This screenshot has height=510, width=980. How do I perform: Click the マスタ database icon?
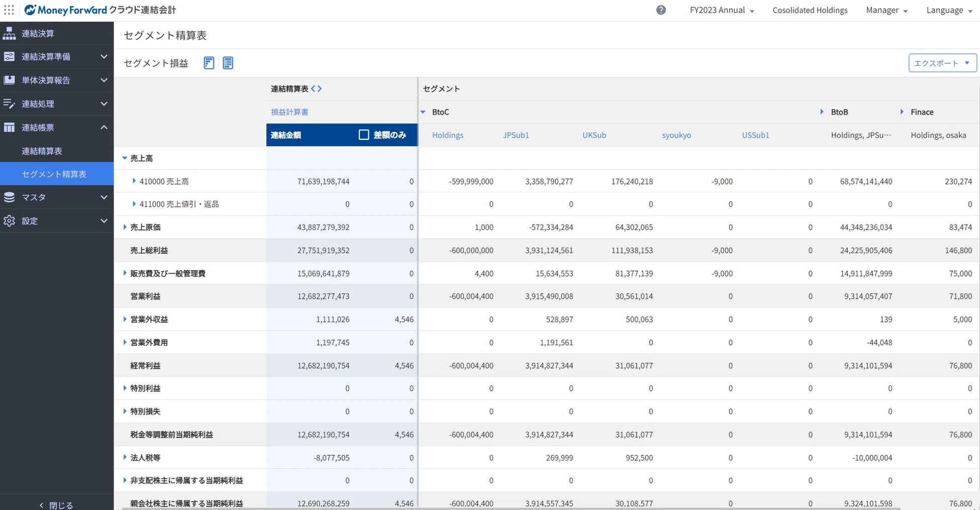[9, 197]
